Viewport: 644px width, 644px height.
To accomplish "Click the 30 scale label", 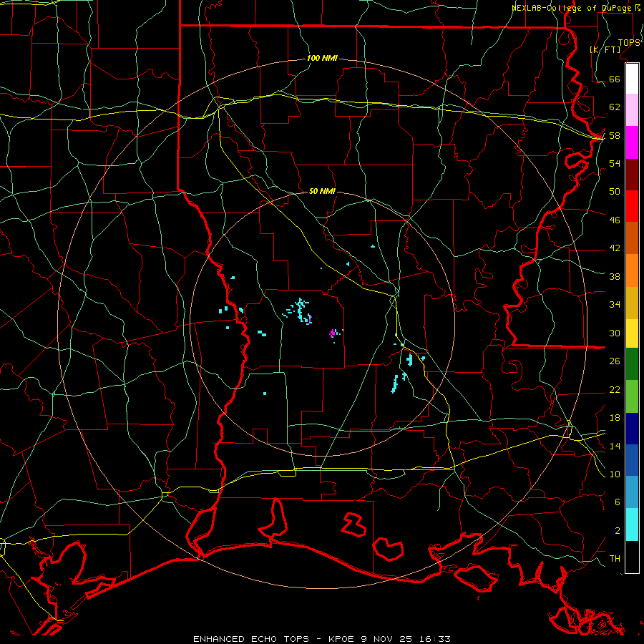I will [615, 333].
